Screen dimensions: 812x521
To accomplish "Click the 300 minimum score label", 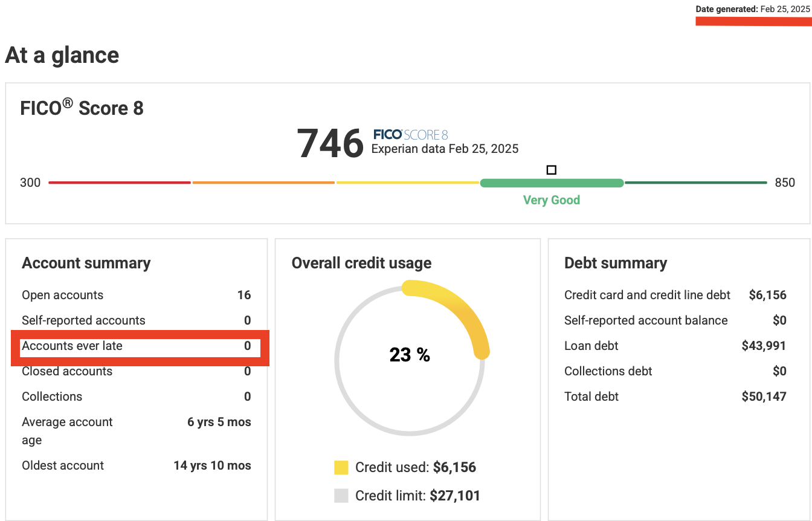I will point(30,183).
